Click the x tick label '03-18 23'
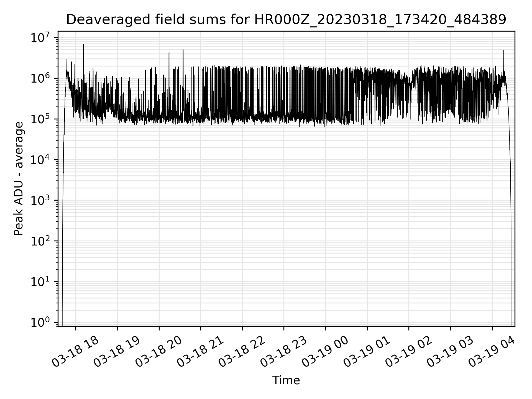The image size is (532, 399). coord(283,352)
